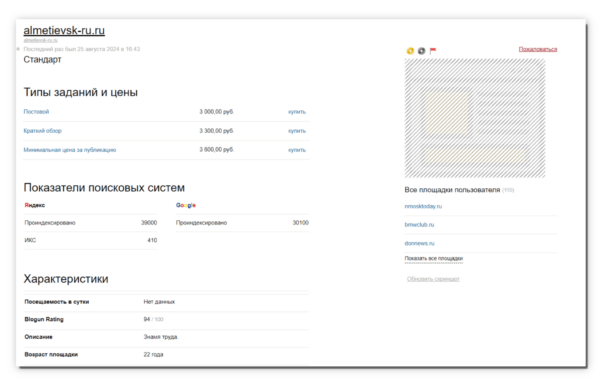Open the donnews.ru site link
Viewport: 600px width, 381px height.
coord(419,243)
